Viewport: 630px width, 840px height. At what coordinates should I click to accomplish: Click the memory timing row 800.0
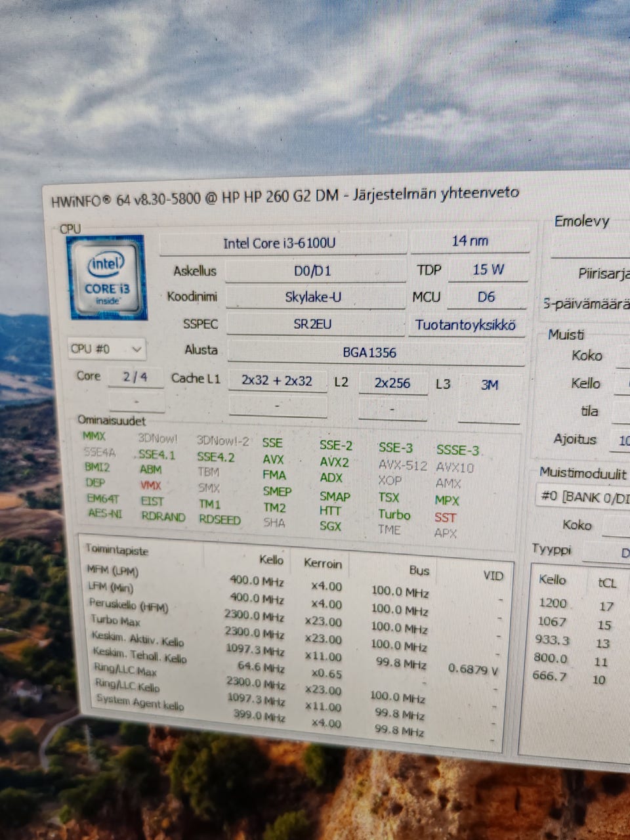click(x=551, y=658)
